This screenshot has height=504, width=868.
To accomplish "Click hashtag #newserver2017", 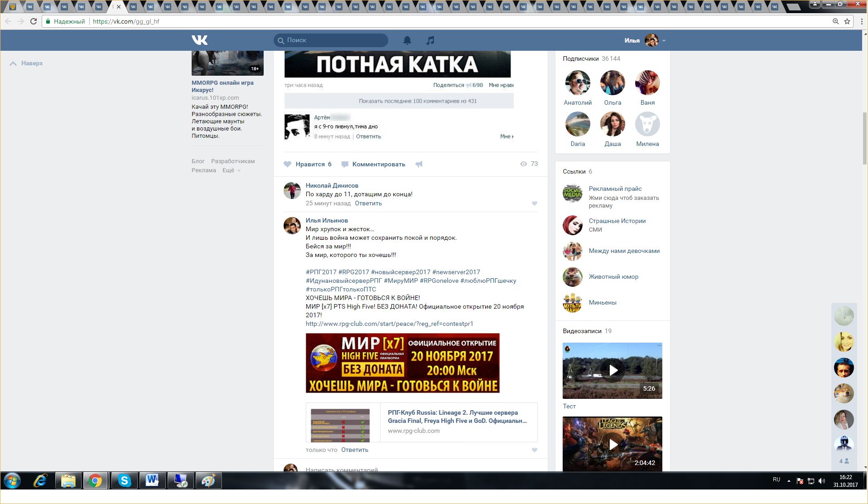I will (456, 272).
